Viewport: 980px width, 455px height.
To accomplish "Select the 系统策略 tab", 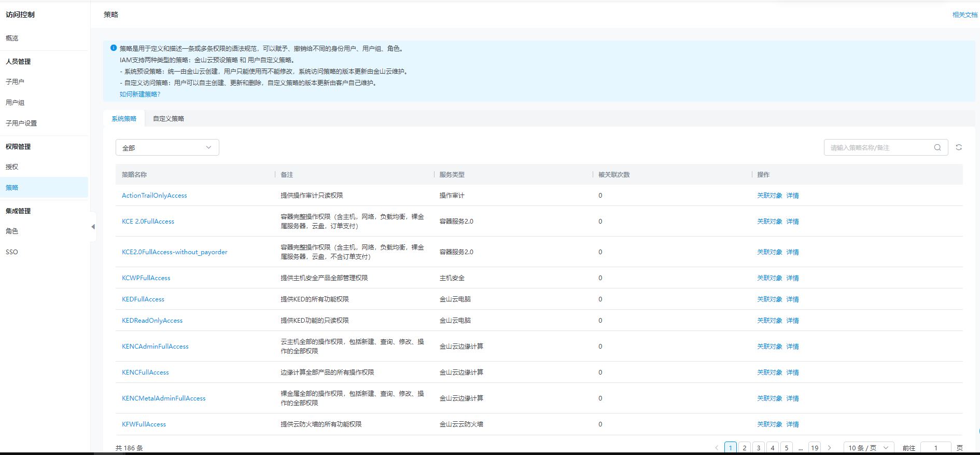I will click(x=124, y=119).
